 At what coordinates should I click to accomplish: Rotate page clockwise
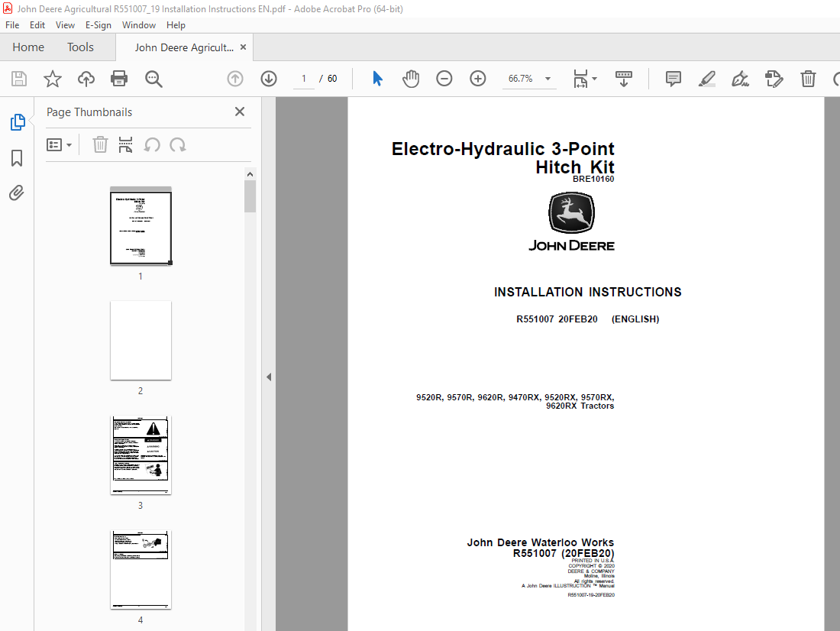(x=178, y=144)
